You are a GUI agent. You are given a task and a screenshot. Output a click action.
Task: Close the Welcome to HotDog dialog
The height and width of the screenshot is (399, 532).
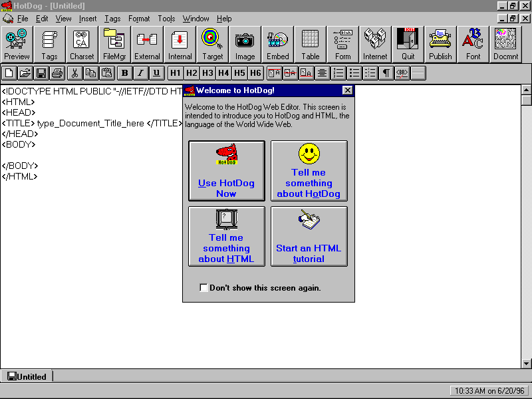click(347, 90)
